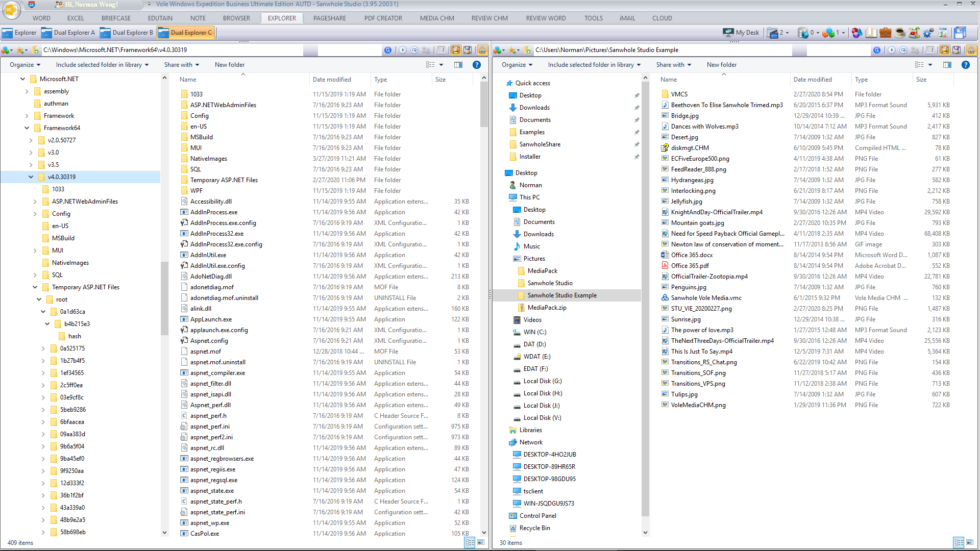Toggle the lock button in left pane toolbar
980x551 pixels.
[x=482, y=50]
